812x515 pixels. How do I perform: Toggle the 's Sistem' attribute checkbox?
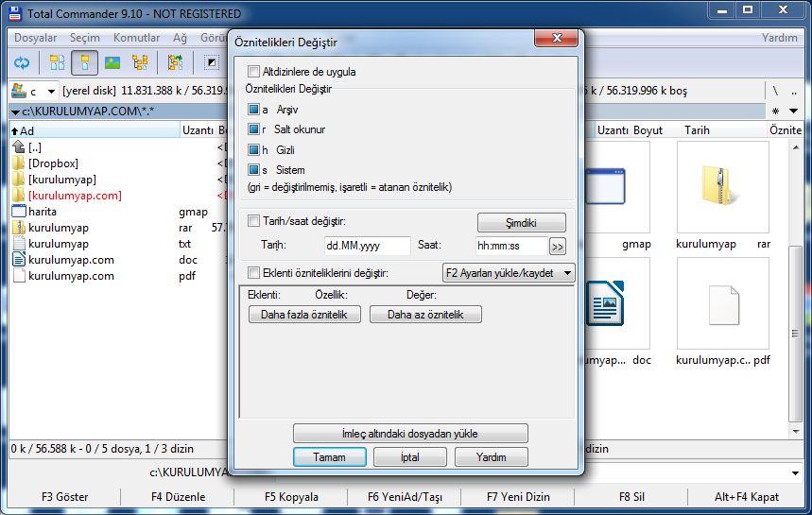click(253, 170)
